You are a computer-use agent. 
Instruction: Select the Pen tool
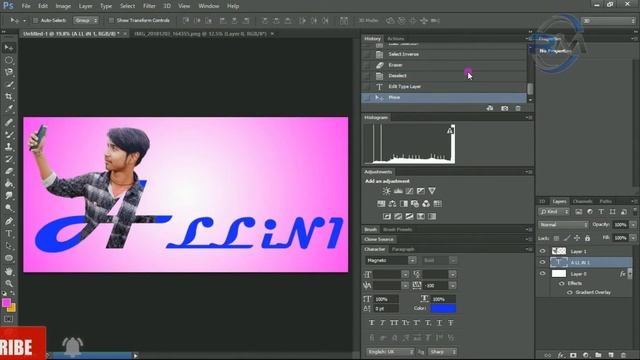pos(9,221)
